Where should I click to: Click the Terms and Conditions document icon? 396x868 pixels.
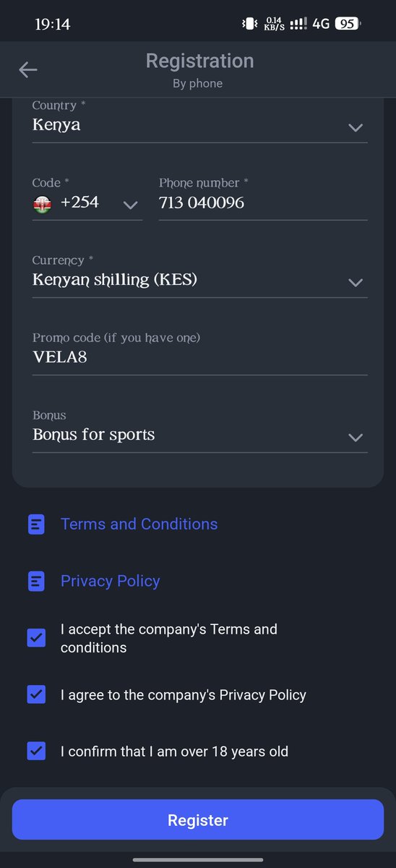(x=36, y=524)
